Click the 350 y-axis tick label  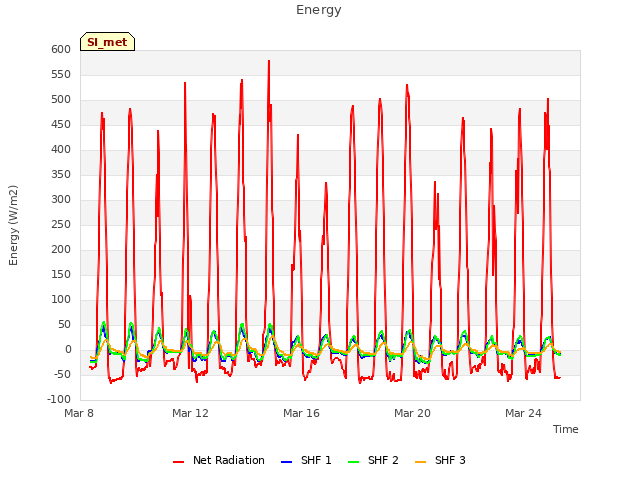click(x=61, y=175)
